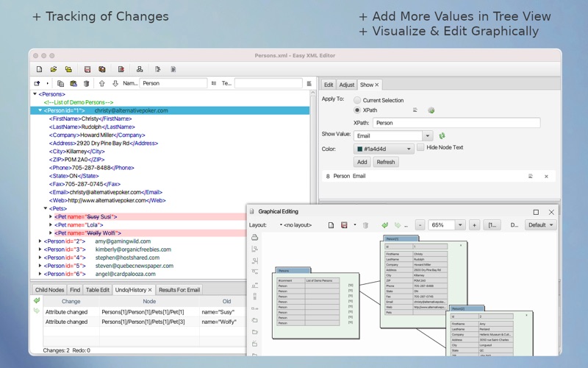
Task: Click the zoom out minus button
Action: click(x=420, y=225)
